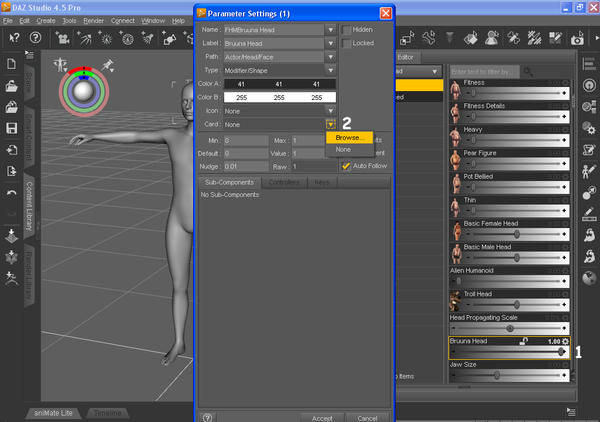Image resolution: width=600 pixels, height=422 pixels.
Task: Click the New File icon in left sidebar
Action: (x=11, y=64)
